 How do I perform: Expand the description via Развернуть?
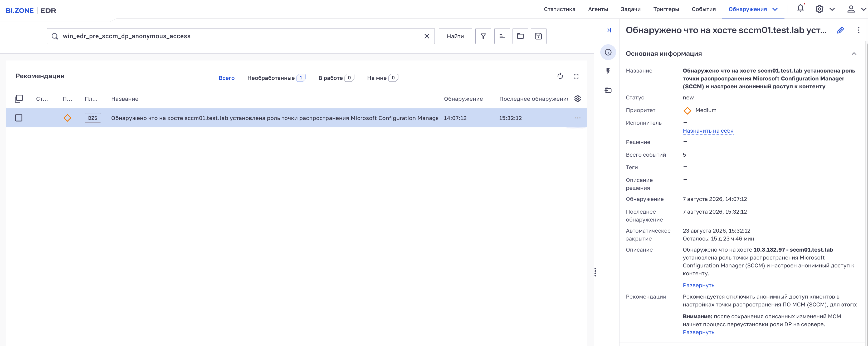pos(698,285)
